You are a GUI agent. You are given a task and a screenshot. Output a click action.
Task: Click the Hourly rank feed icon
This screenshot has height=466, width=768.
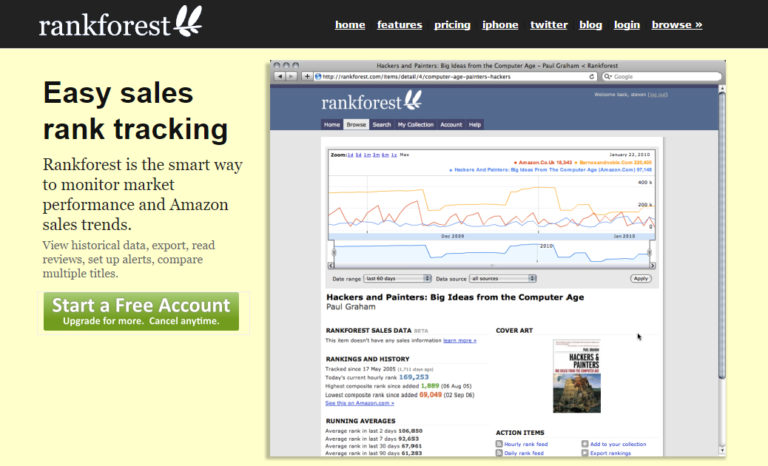point(499,444)
